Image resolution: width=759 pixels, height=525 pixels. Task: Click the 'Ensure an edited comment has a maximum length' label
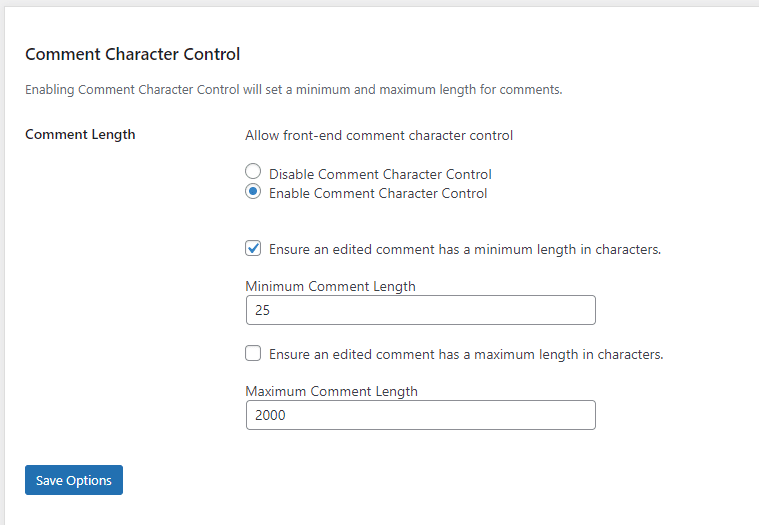coord(466,355)
